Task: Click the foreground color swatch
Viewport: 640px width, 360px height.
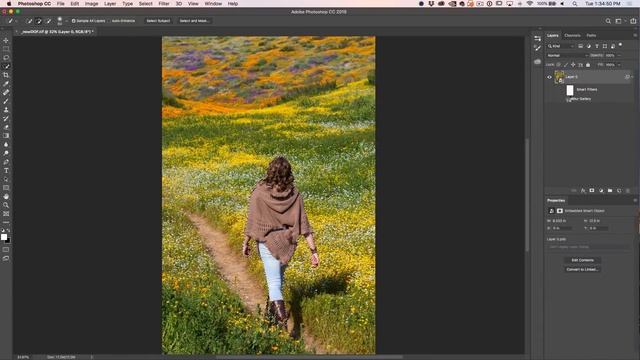Action: pos(4,237)
